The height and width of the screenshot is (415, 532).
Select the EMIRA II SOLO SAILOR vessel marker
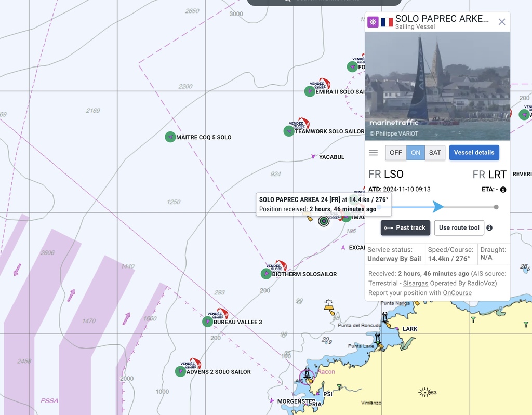[x=310, y=91]
